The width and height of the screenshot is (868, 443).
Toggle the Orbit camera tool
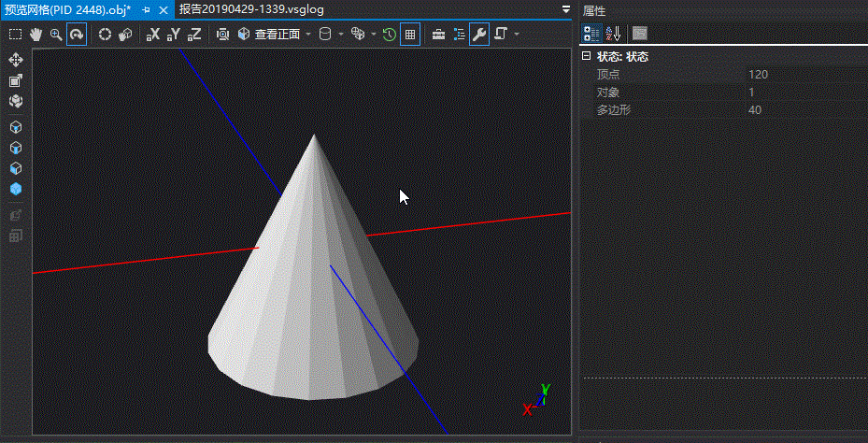[x=77, y=35]
